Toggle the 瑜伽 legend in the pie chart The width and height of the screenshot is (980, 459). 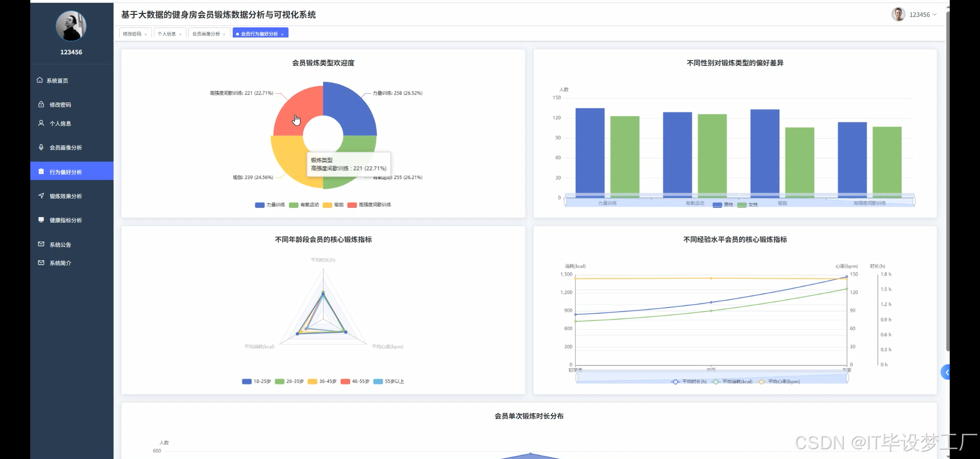click(333, 205)
